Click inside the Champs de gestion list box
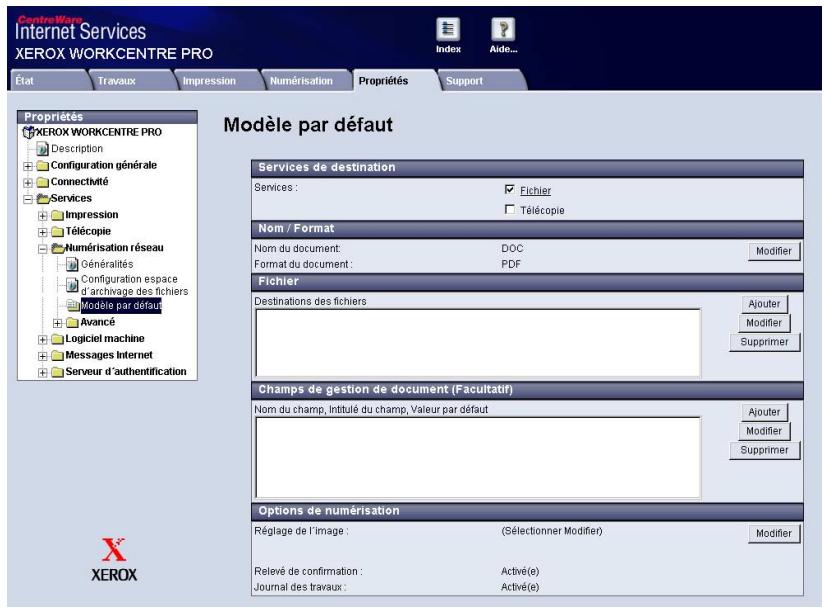 coord(478,457)
